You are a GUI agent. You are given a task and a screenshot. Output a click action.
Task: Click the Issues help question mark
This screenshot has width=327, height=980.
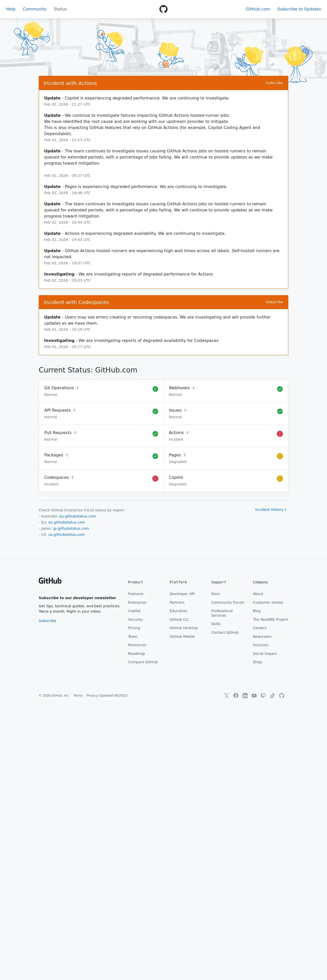[x=185, y=410]
